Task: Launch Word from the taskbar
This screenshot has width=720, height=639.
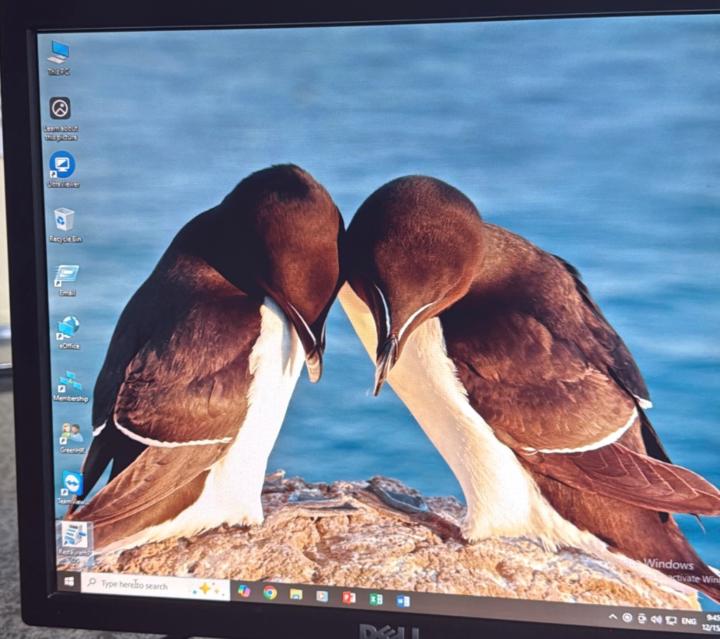Action: 403,601
